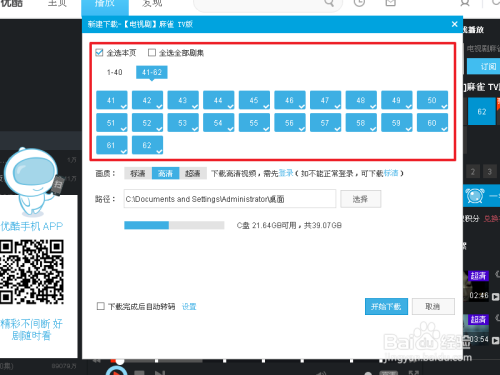Unselect episode 55 tile

point(254,123)
